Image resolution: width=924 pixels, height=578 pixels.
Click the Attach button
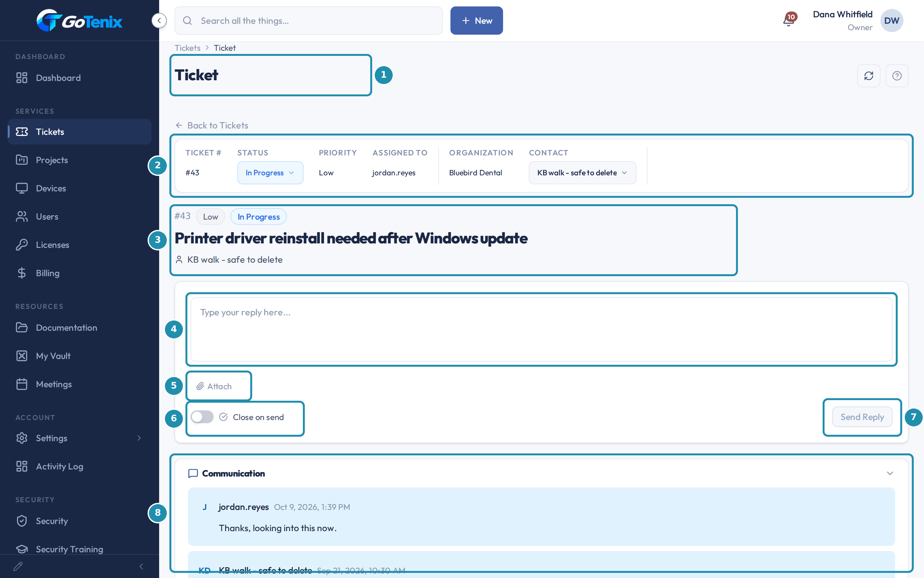pyautogui.click(x=214, y=386)
